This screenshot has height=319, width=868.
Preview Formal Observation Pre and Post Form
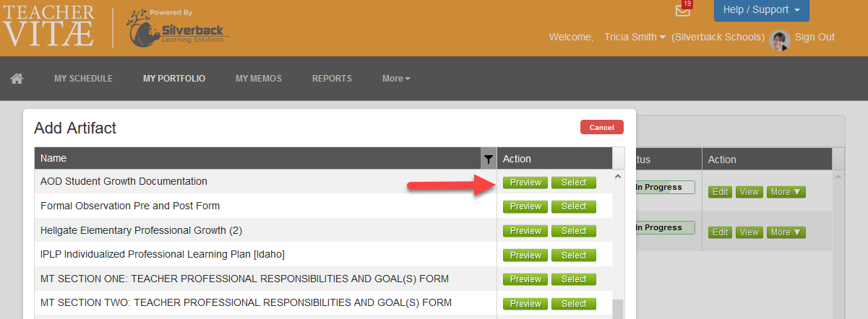point(525,206)
